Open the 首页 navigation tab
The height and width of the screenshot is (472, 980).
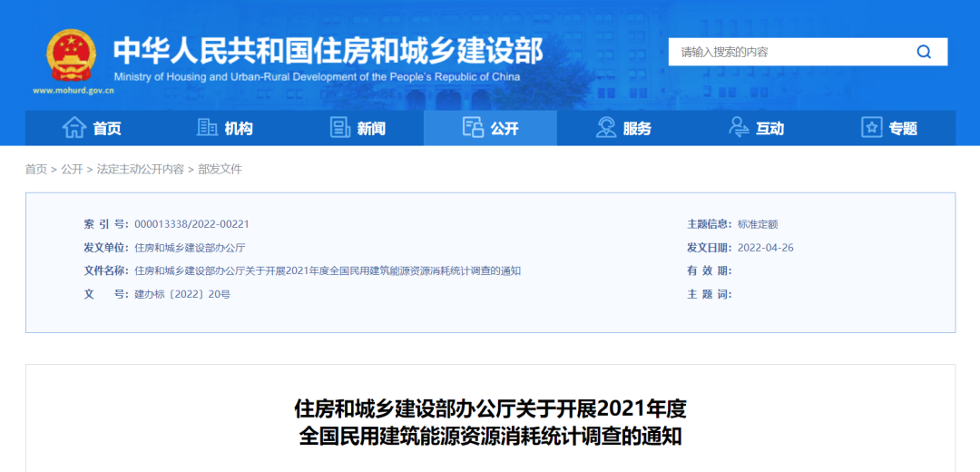click(92, 128)
